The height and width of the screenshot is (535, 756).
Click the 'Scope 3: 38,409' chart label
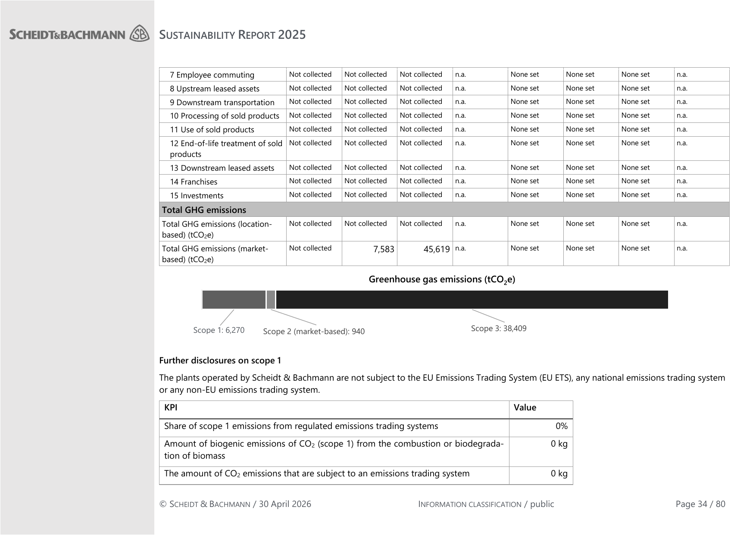click(499, 329)
